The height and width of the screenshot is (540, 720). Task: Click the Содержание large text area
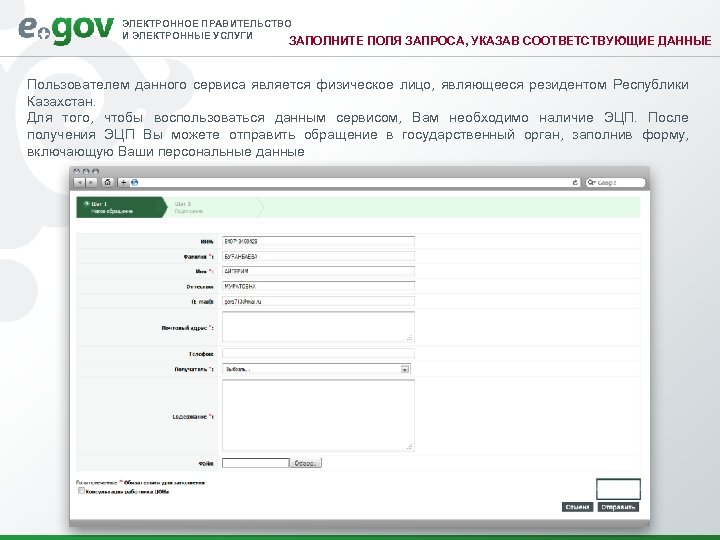click(x=318, y=416)
